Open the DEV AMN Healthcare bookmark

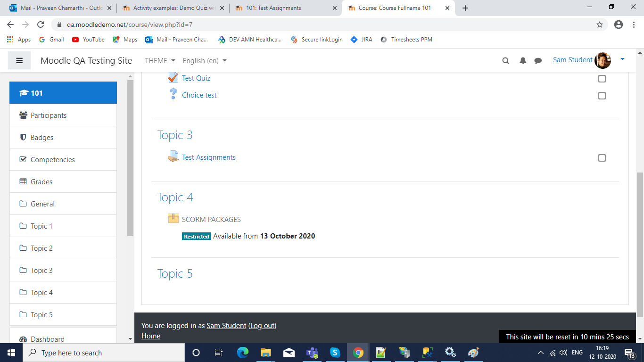click(250, 40)
